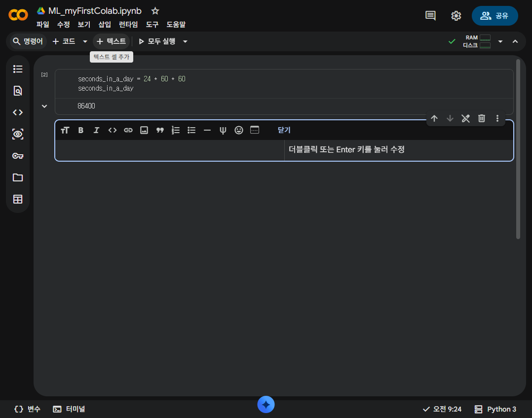This screenshot has width=532, height=418.
Task: Toggle the markdown preview layout icon
Action: (x=255, y=130)
